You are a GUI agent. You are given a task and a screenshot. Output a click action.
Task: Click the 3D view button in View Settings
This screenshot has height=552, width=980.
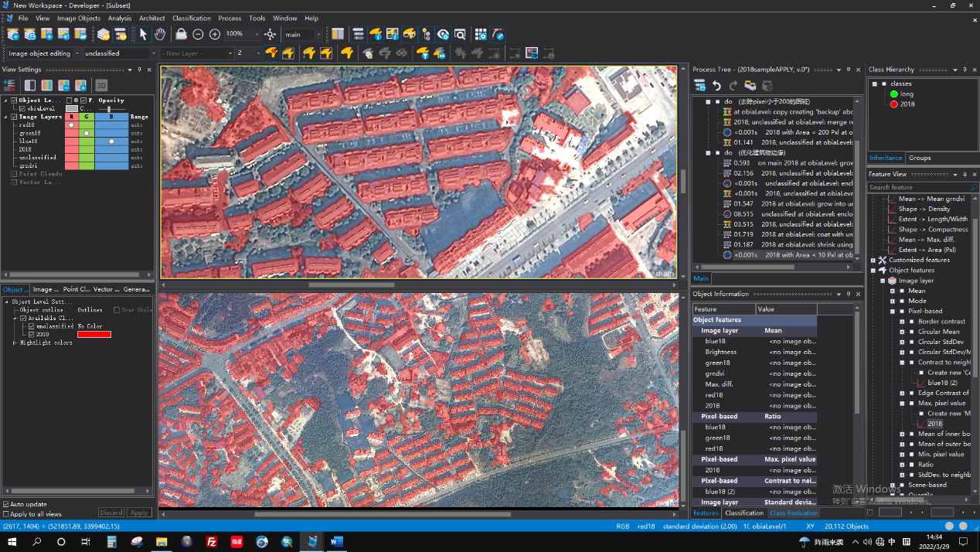101,85
